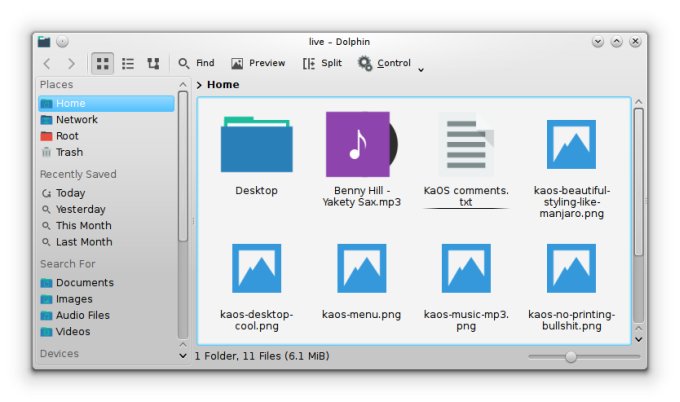Search for Audio Files

(82, 315)
